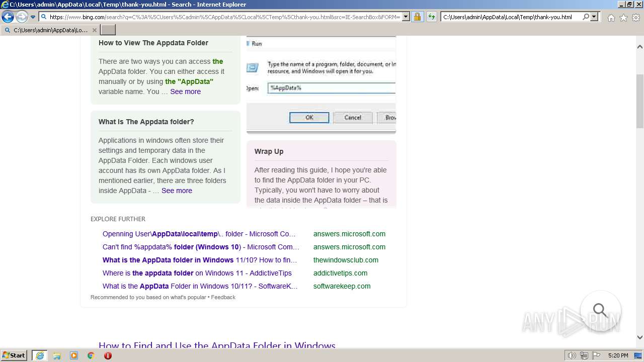Click thewindowsclub.com source link

pyautogui.click(x=346, y=260)
